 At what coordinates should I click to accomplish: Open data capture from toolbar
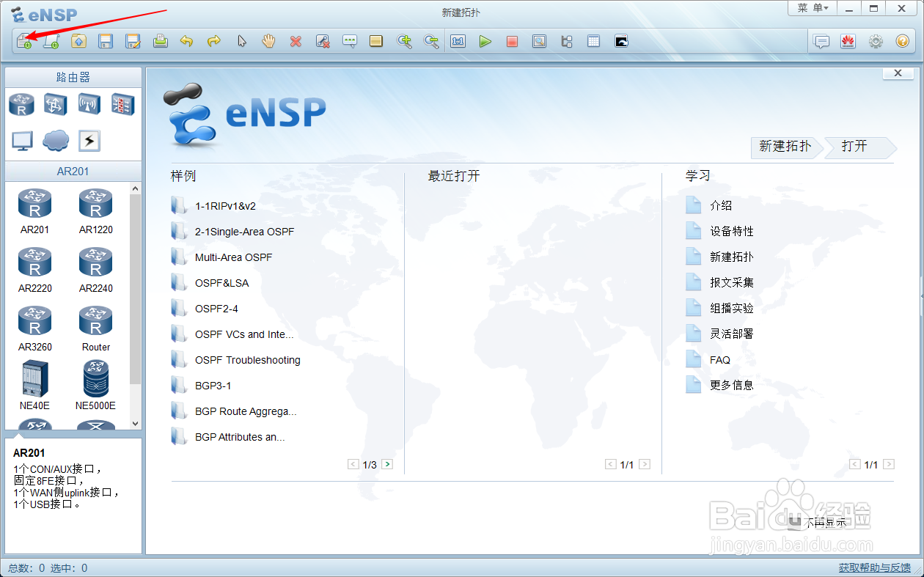(539, 41)
